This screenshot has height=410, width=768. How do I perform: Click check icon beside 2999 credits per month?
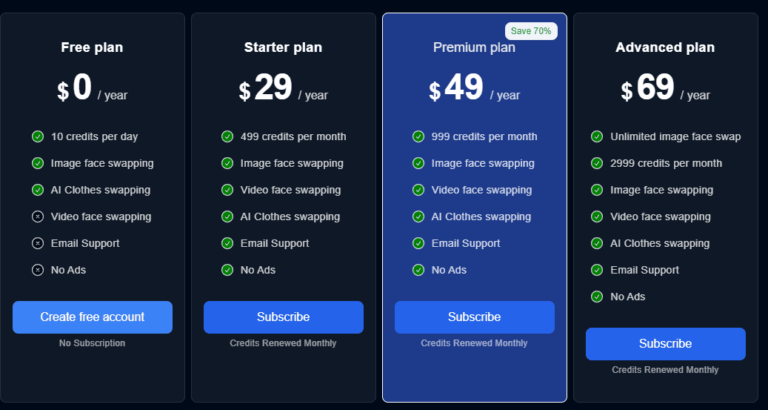(597, 163)
